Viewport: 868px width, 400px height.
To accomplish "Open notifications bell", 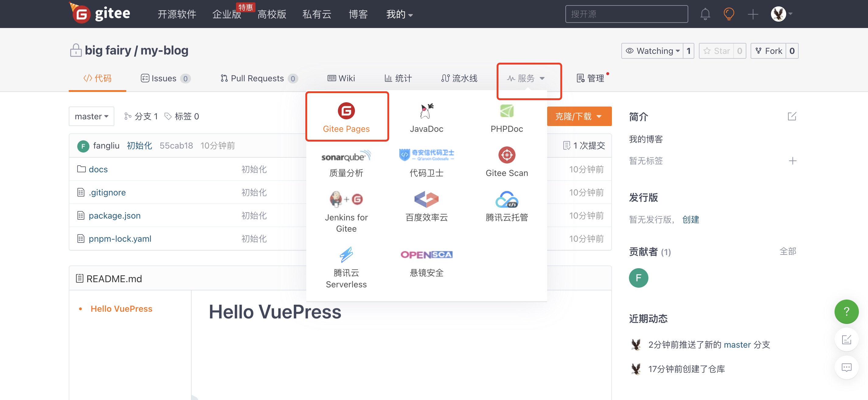I will click(705, 14).
